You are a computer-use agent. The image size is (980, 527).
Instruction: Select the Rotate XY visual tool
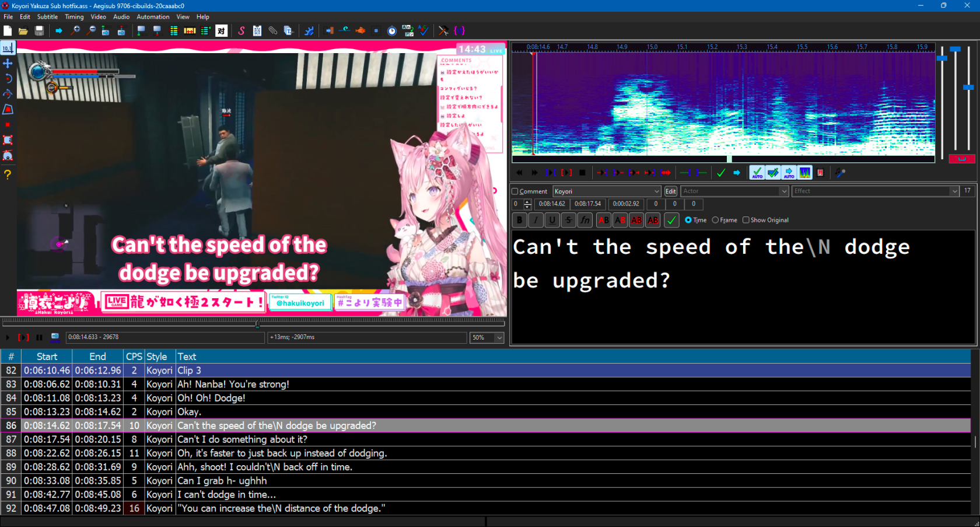point(8,94)
